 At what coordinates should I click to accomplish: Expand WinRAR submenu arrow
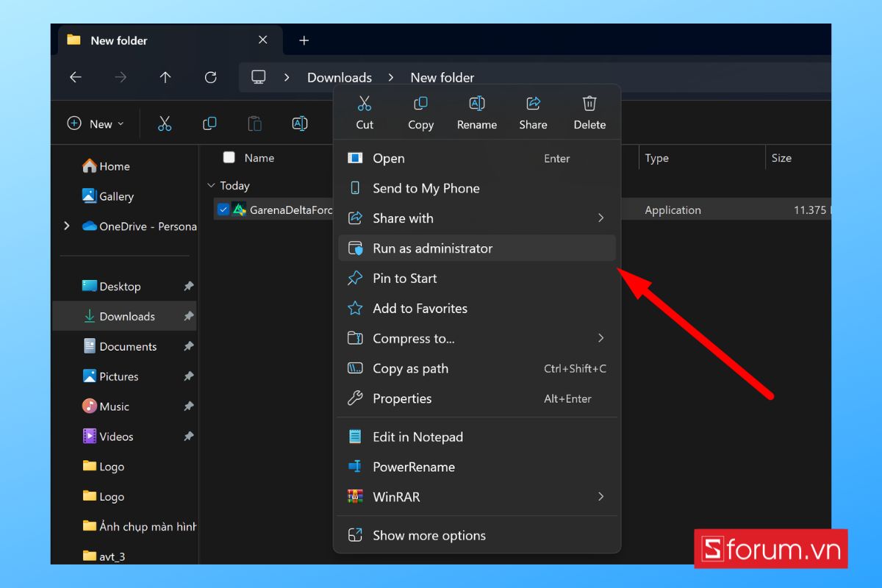[x=600, y=497]
